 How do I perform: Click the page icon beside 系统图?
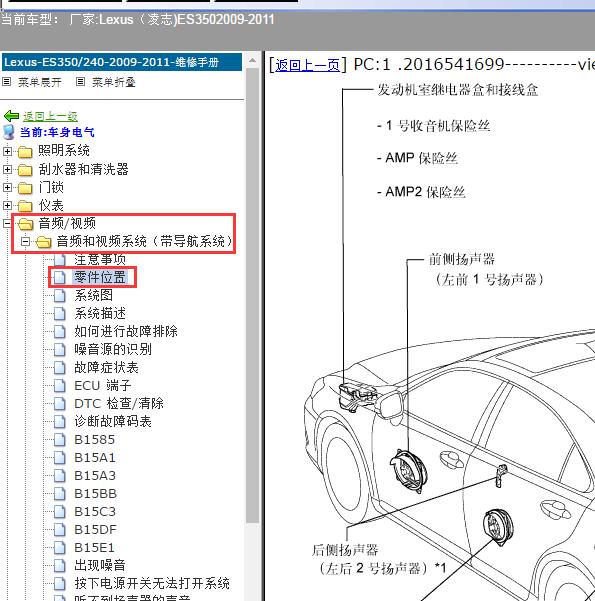pyautogui.click(x=59, y=295)
